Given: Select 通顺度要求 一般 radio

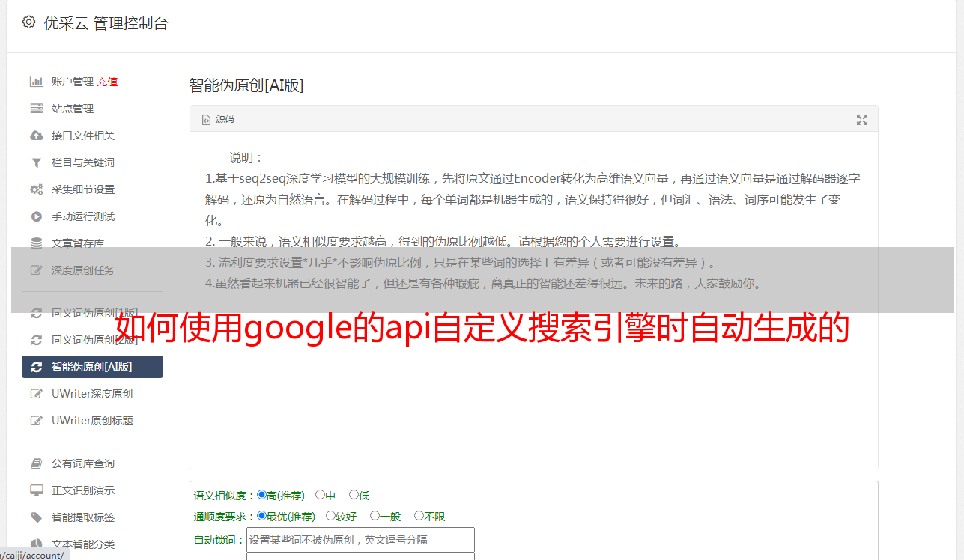Looking at the screenshot, I should point(375,516).
